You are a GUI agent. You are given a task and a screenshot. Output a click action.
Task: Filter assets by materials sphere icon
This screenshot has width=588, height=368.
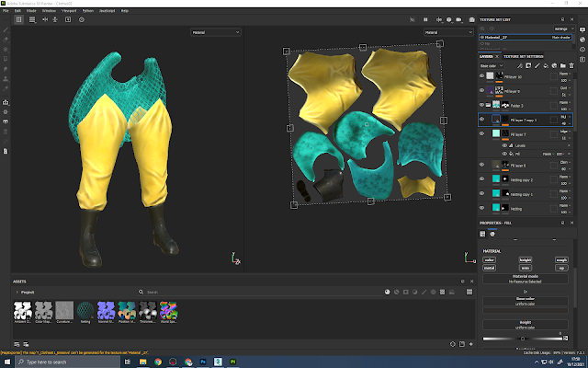coord(388,293)
